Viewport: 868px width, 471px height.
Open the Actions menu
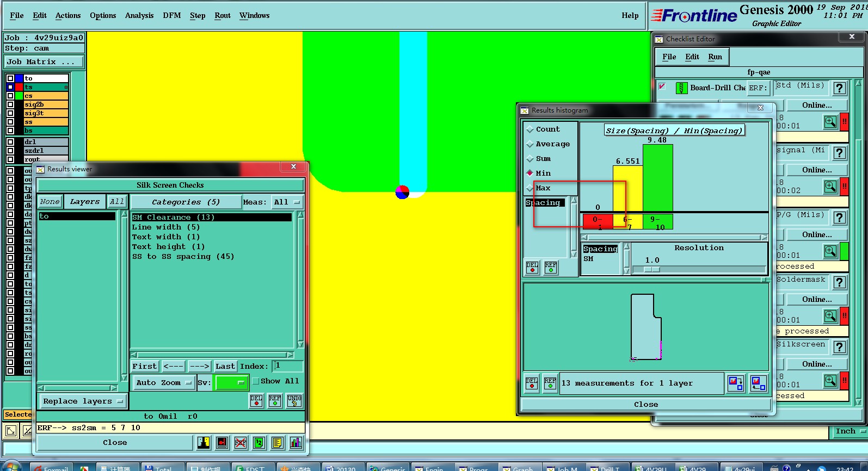click(x=68, y=16)
